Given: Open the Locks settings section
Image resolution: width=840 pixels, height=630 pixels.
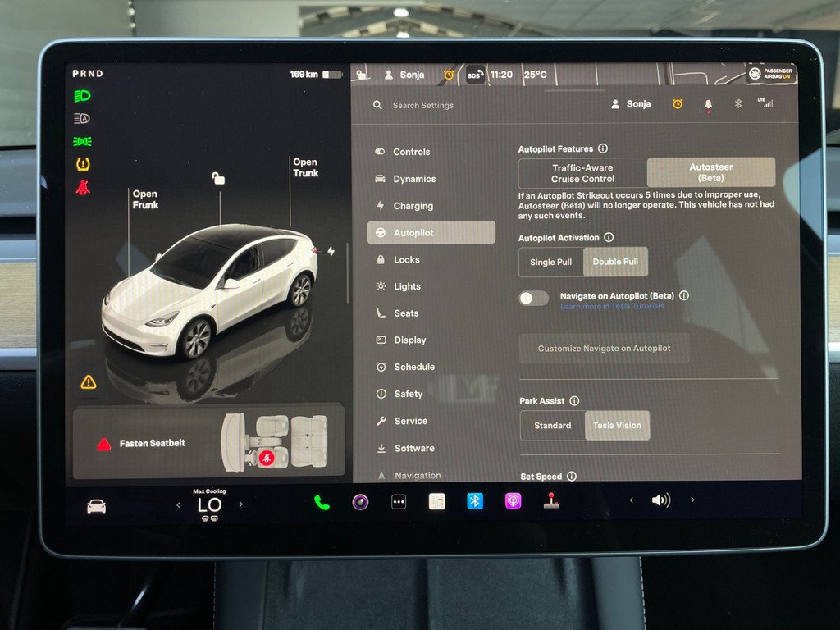Looking at the screenshot, I should coord(431,259).
